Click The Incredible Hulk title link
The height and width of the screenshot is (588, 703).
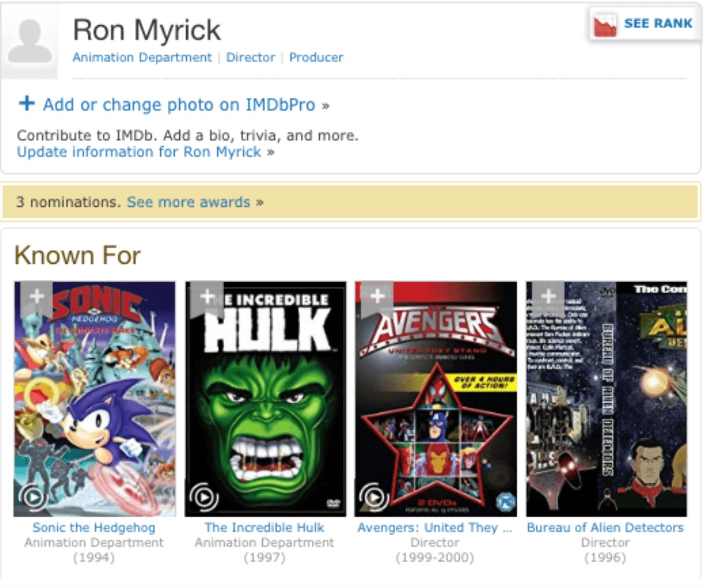click(x=264, y=528)
